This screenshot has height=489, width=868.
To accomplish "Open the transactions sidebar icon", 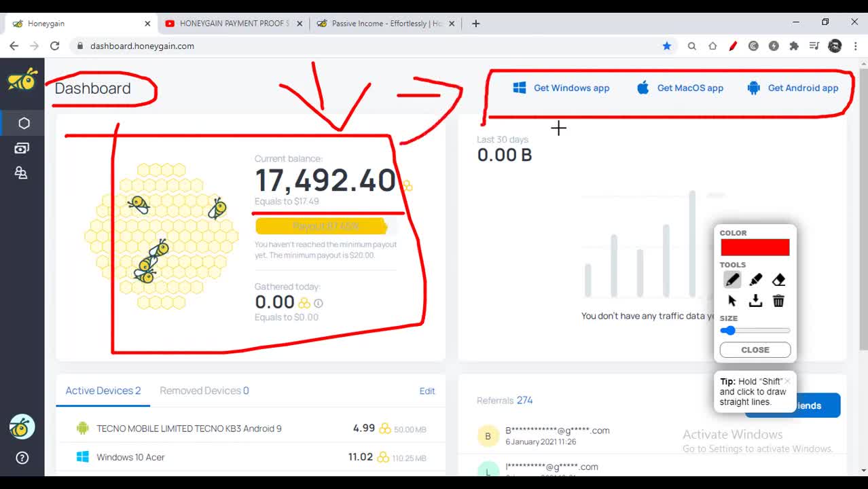I will click(22, 148).
